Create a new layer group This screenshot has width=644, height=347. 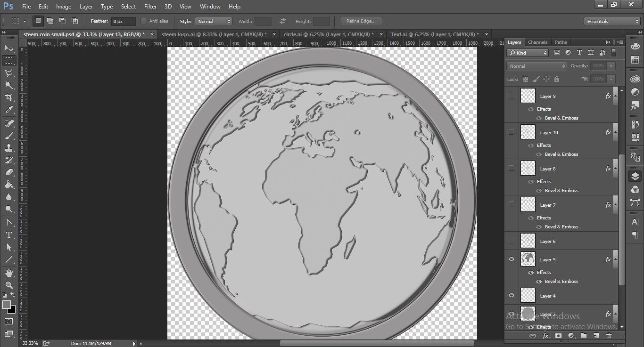coord(584,336)
